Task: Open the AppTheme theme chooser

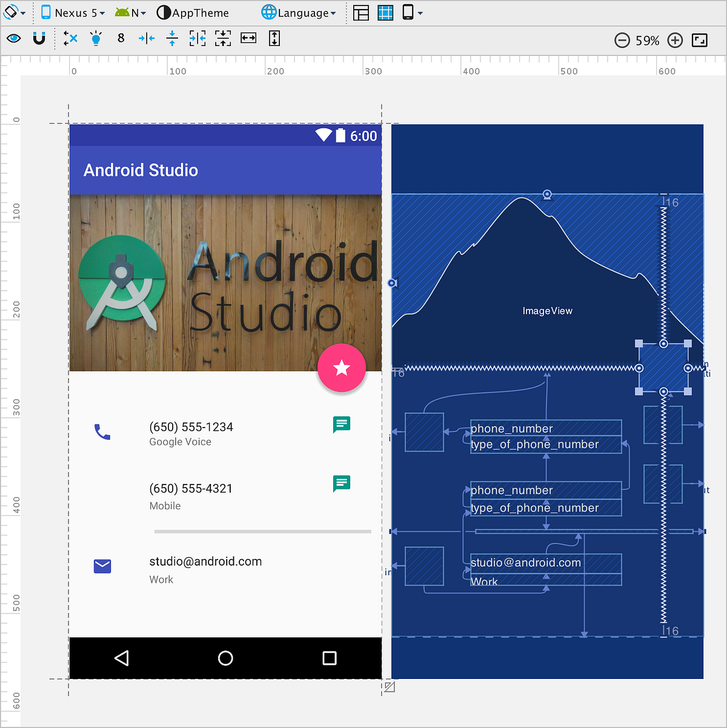Action: 194,12
